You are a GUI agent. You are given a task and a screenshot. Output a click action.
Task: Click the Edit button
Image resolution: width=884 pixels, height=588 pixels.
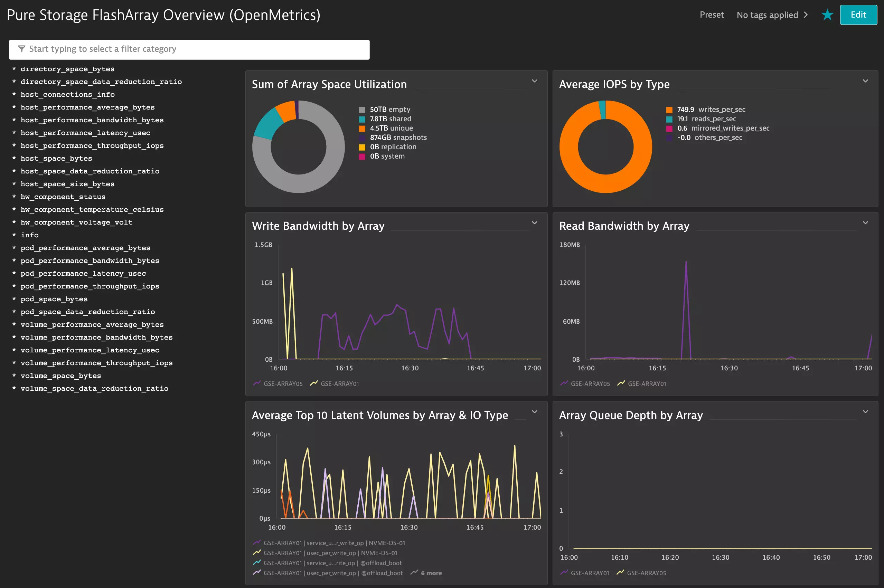click(858, 15)
